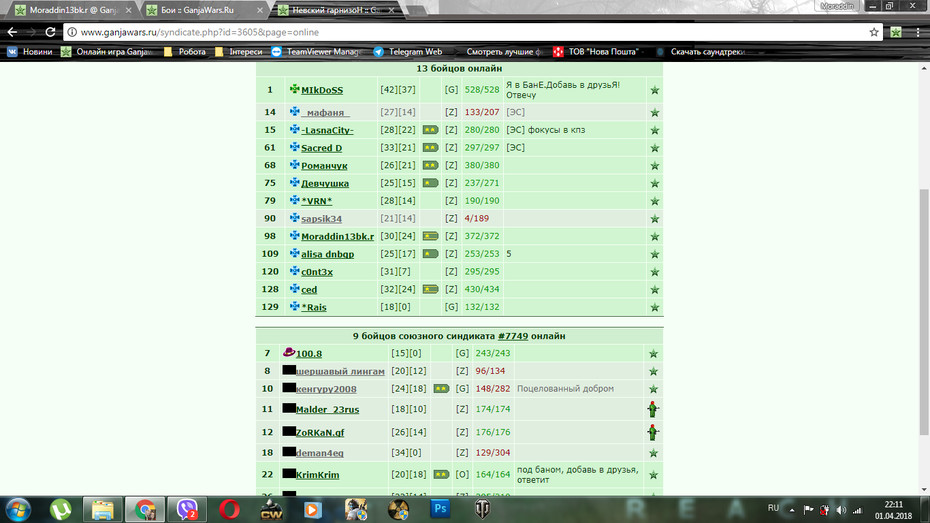Reload the page

point(50,32)
